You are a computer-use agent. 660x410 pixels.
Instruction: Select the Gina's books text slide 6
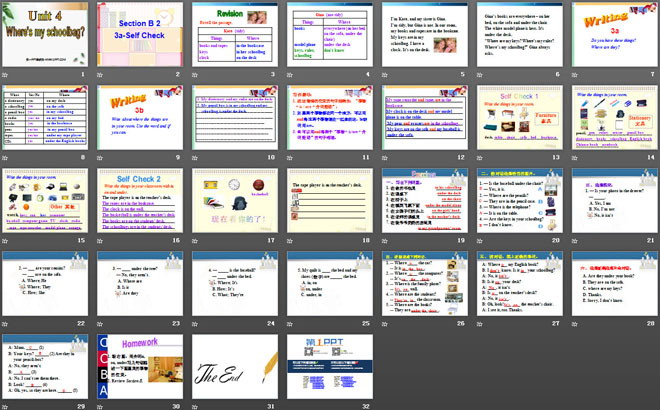518,34
